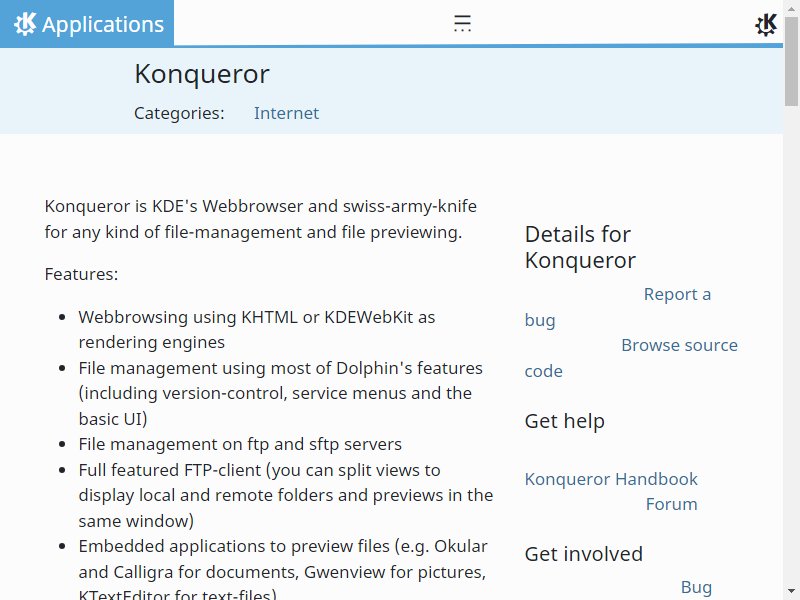
Task: Click the Get involved heading
Action: (x=584, y=554)
